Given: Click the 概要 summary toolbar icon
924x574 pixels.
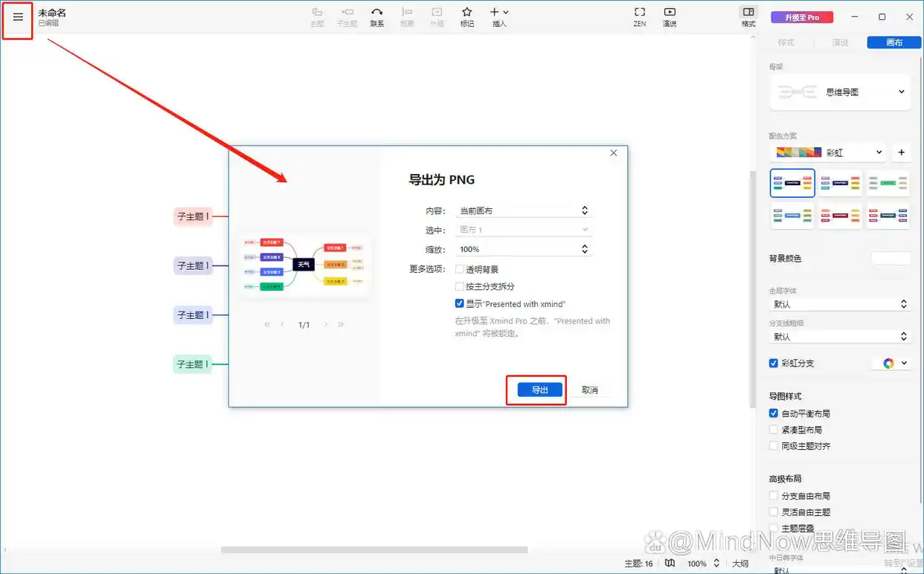Looking at the screenshot, I should (407, 16).
